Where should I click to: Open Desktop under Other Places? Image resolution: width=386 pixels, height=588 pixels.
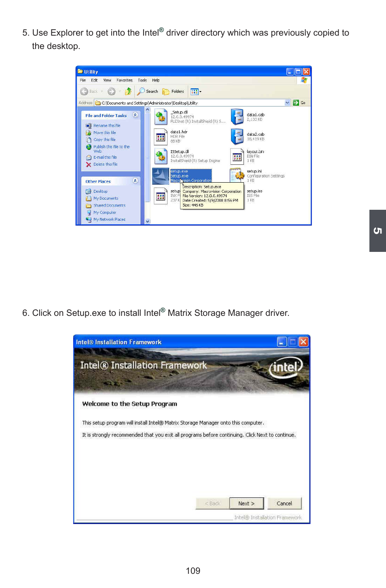point(100,192)
